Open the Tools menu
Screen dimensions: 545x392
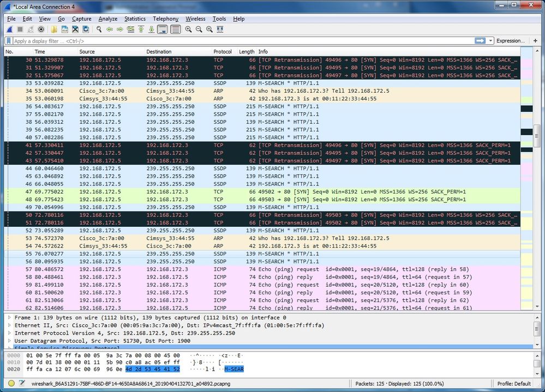(x=219, y=19)
